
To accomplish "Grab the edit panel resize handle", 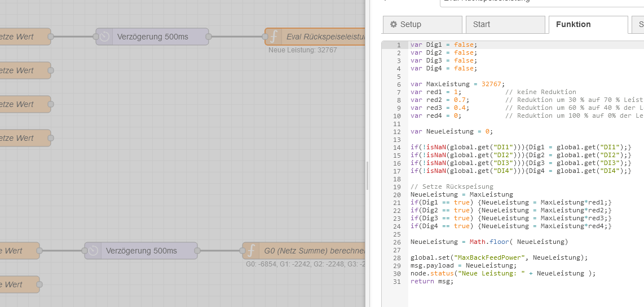I will [x=367, y=176].
